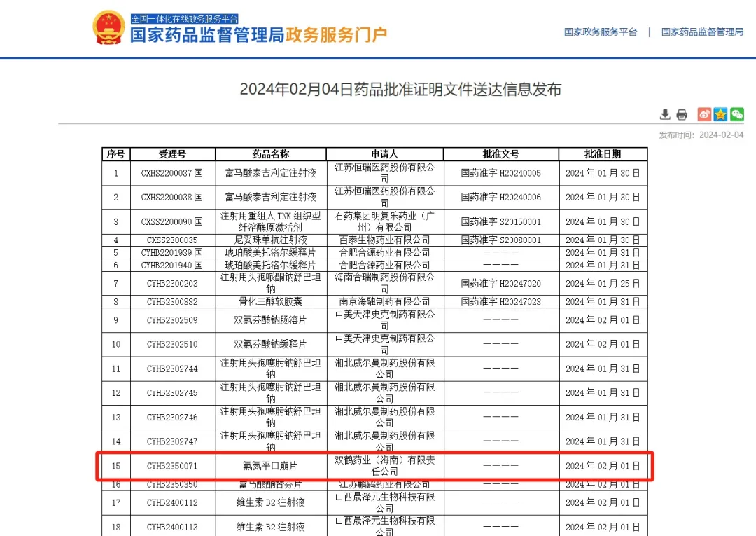Select cell CYHB2302744
Image resolution: width=756 pixels, height=536 pixels.
coord(172,369)
